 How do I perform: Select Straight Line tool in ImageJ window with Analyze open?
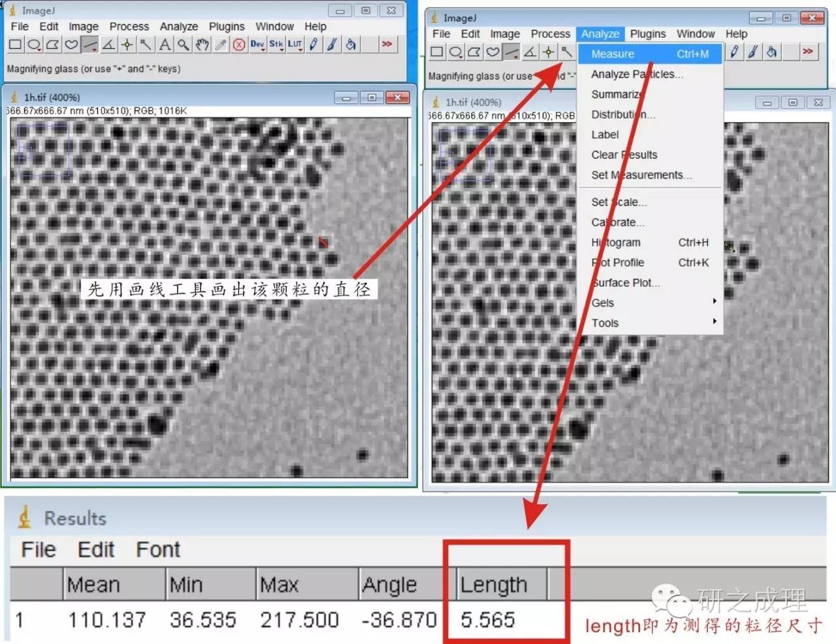[511, 52]
